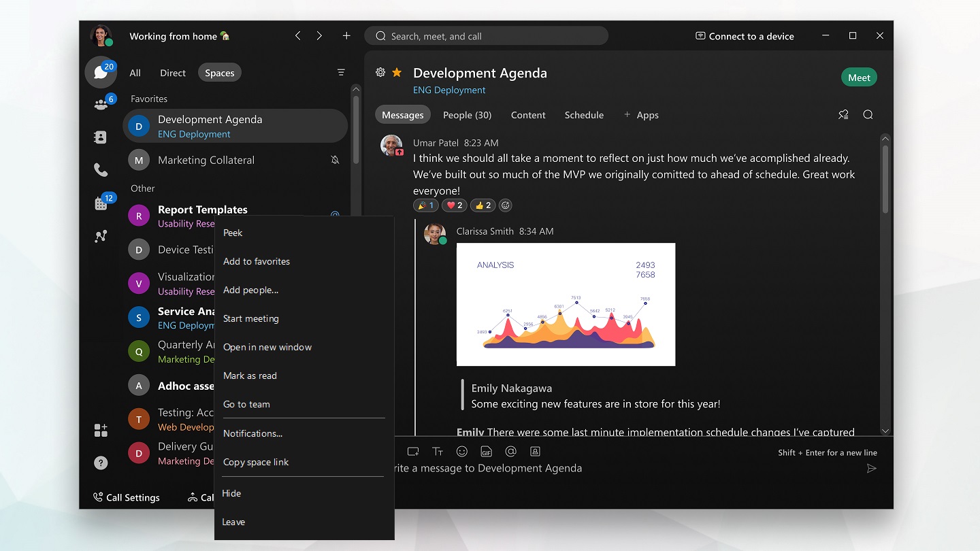980x551 pixels.
Task: Open the Schedule tab
Action: (584, 115)
